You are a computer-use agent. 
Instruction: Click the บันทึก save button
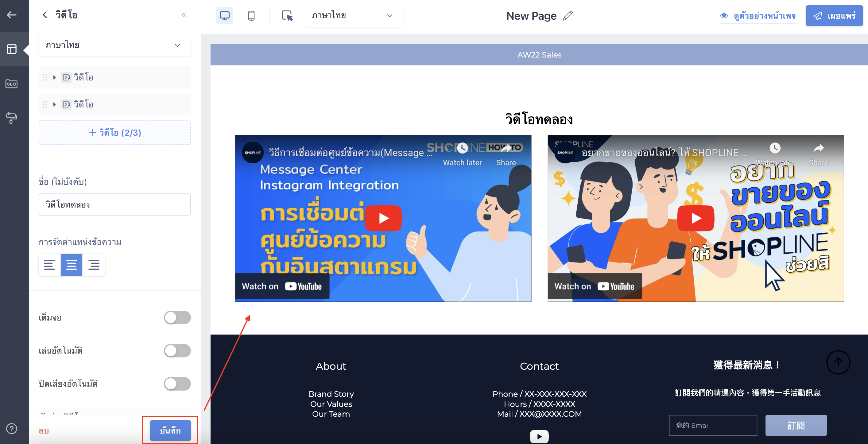pos(170,430)
